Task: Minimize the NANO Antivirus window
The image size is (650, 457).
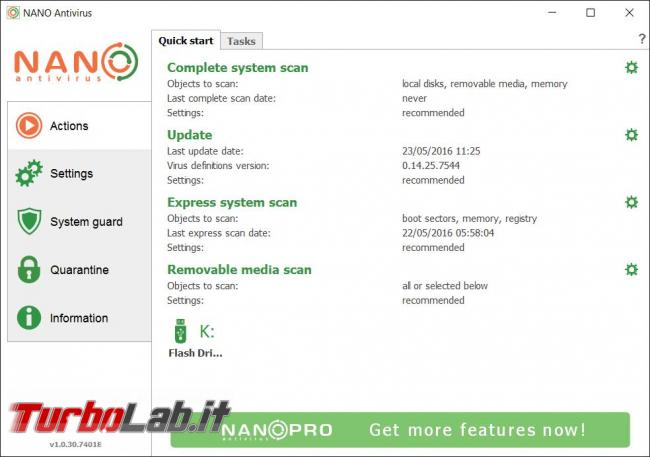Action: click(x=552, y=12)
